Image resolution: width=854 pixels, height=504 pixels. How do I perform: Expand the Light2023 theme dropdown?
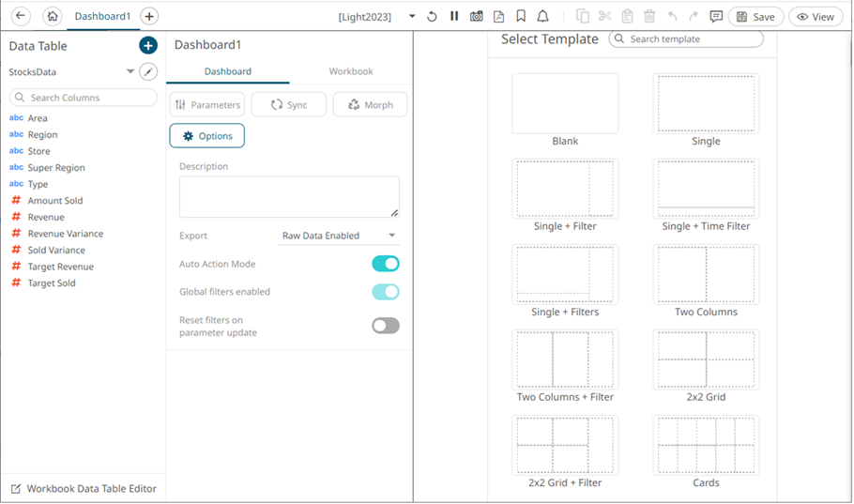411,17
